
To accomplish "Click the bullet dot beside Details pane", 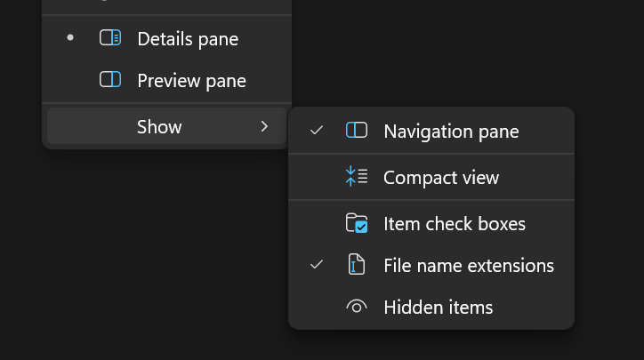I will pos(70,38).
